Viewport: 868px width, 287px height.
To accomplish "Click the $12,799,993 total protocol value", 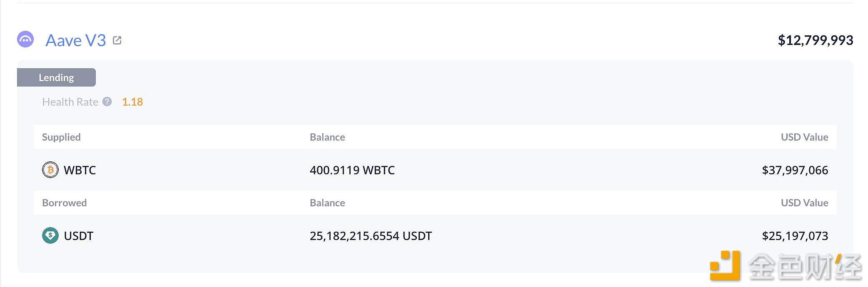I will [815, 40].
